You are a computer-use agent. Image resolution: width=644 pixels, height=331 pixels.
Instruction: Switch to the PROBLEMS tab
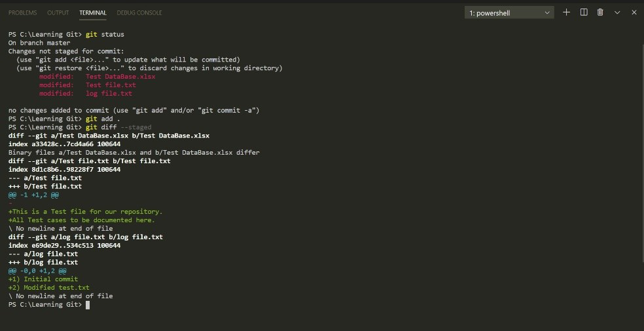22,13
